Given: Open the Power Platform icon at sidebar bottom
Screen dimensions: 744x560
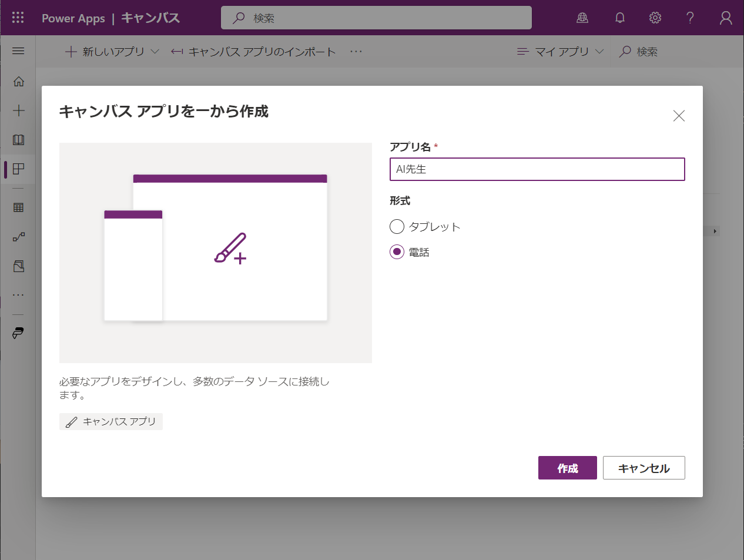Looking at the screenshot, I should click(x=18, y=333).
